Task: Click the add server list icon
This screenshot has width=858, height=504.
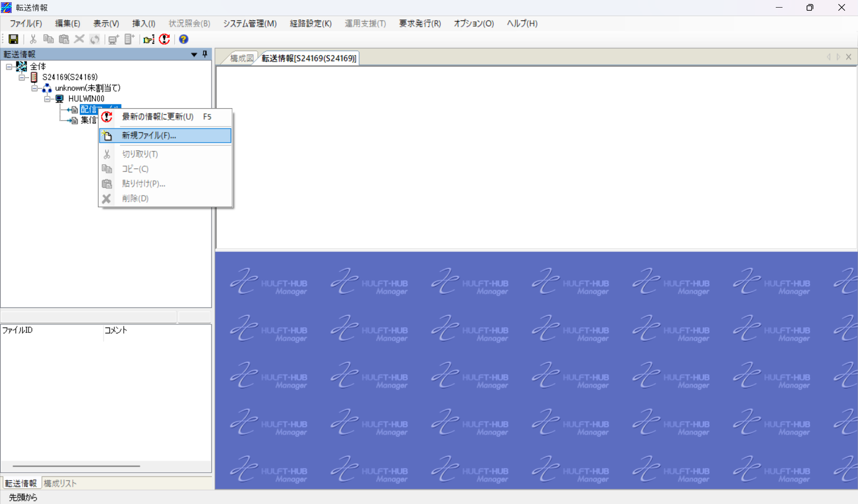Action: click(129, 39)
